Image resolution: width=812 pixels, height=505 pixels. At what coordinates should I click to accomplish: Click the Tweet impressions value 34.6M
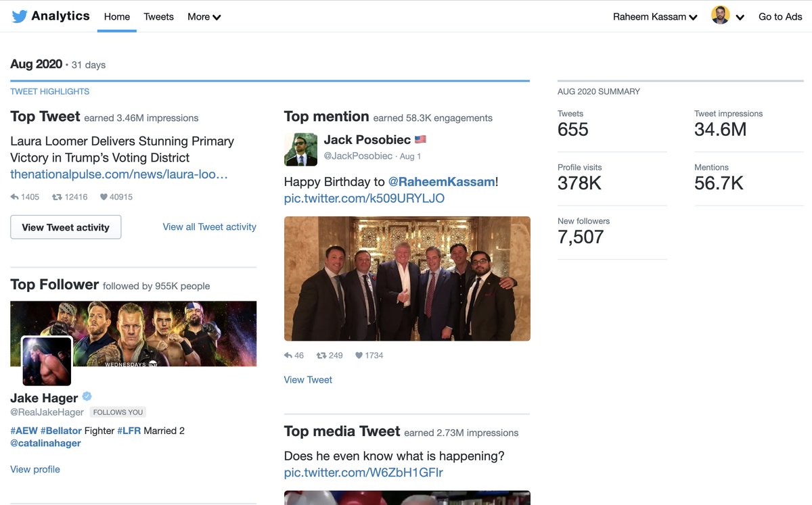coord(721,130)
